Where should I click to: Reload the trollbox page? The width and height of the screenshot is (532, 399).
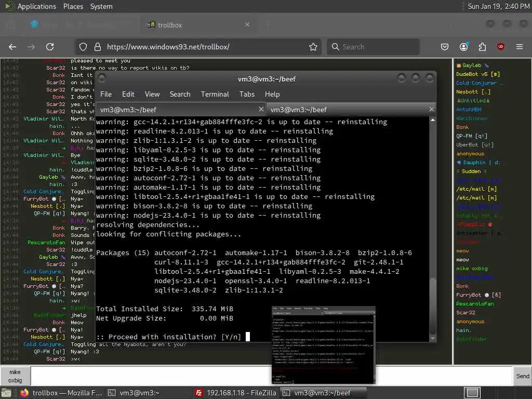click(x=50, y=47)
